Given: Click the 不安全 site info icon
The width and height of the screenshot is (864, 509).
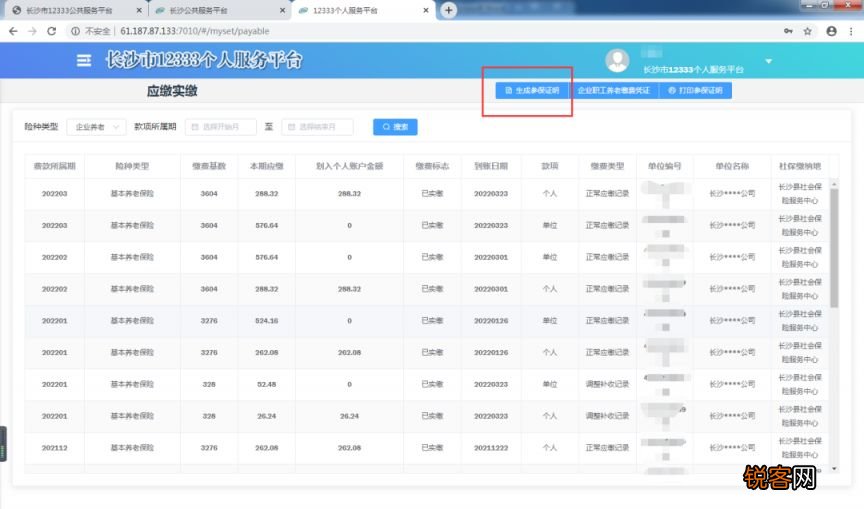Looking at the screenshot, I should tap(75, 31).
